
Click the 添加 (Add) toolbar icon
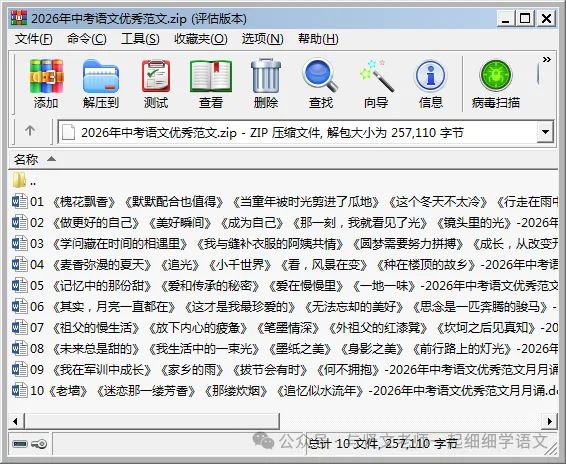[47, 76]
